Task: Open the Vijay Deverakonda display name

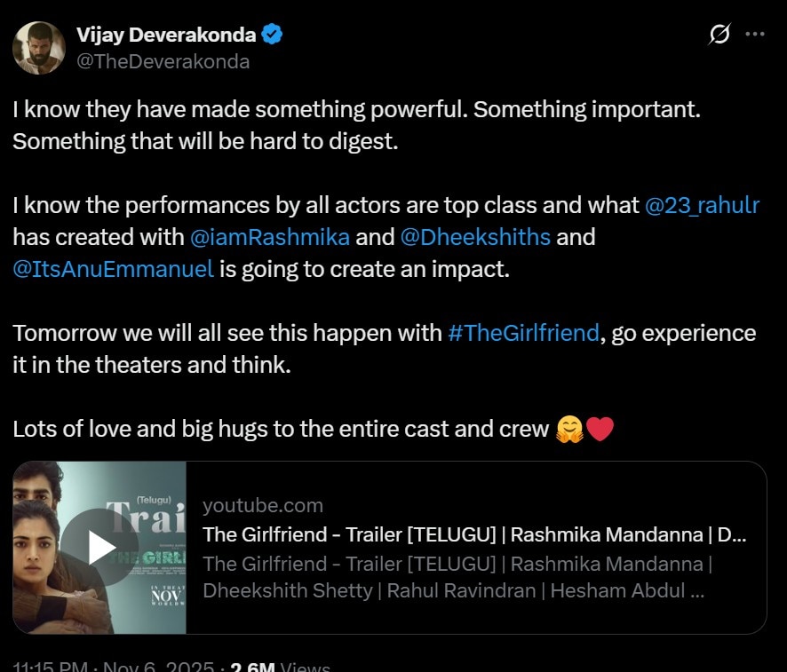Action: coord(166,36)
